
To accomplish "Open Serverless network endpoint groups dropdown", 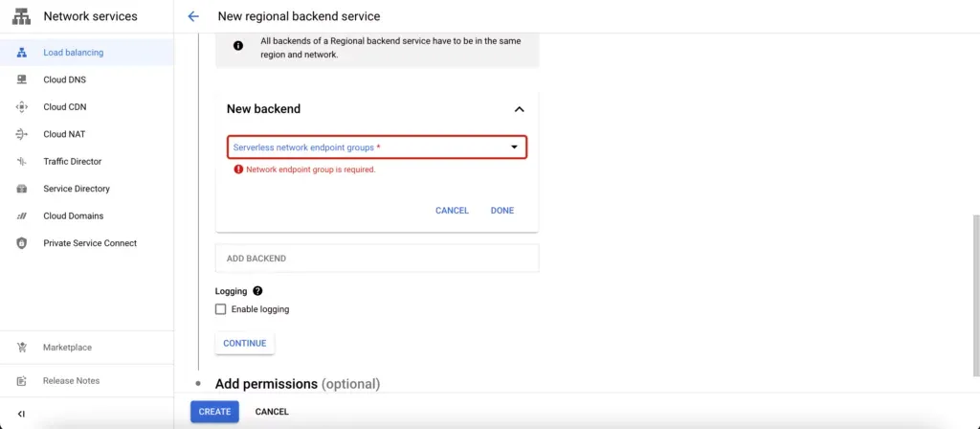I will coord(377,147).
